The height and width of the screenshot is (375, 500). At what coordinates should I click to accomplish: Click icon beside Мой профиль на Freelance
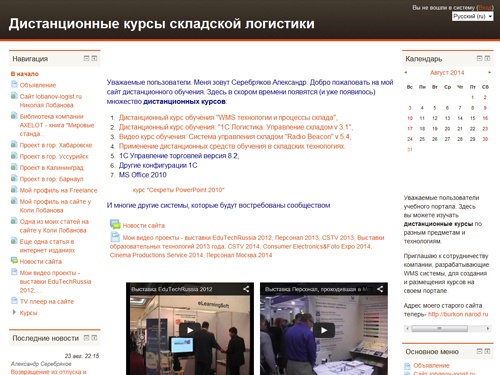coord(14,189)
